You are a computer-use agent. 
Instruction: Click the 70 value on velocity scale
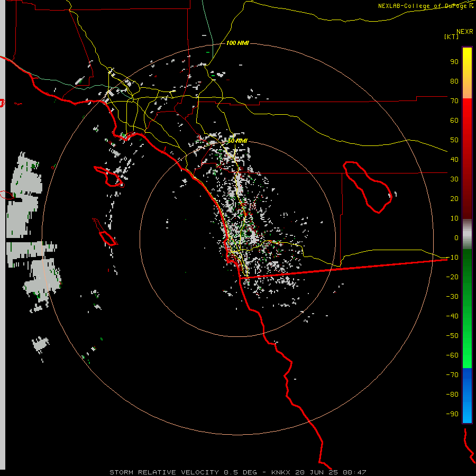coord(454,101)
